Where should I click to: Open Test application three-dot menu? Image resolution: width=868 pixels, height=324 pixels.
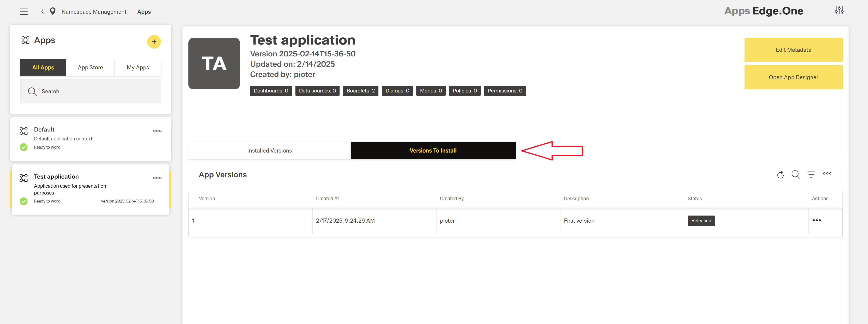tap(157, 178)
